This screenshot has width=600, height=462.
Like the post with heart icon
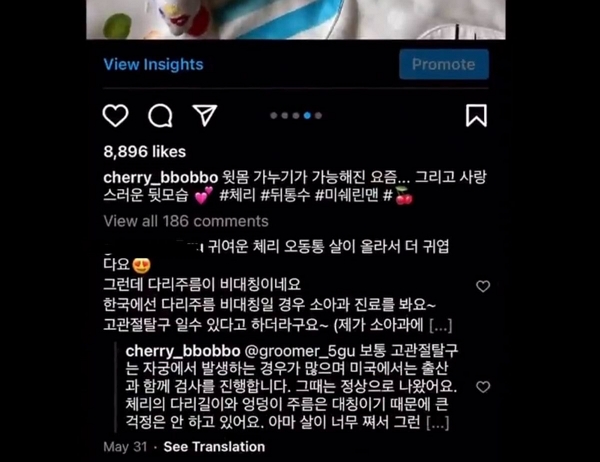pos(115,115)
